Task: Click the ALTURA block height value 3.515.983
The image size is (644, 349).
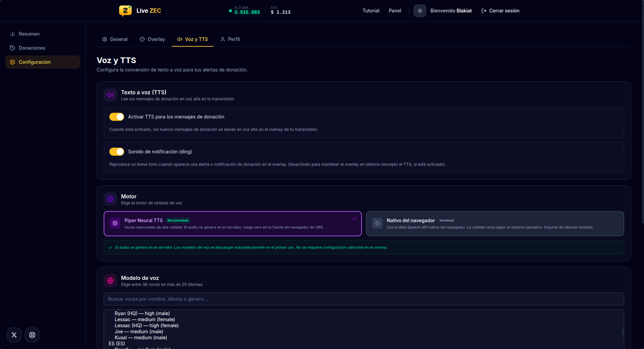Action: [x=247, y=12]
